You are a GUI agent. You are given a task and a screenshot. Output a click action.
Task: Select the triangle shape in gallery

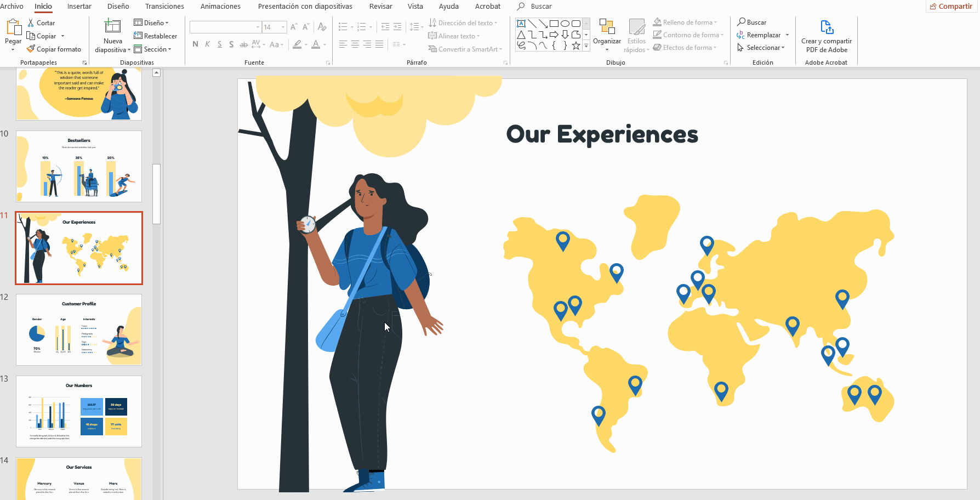tap(521, 35)
